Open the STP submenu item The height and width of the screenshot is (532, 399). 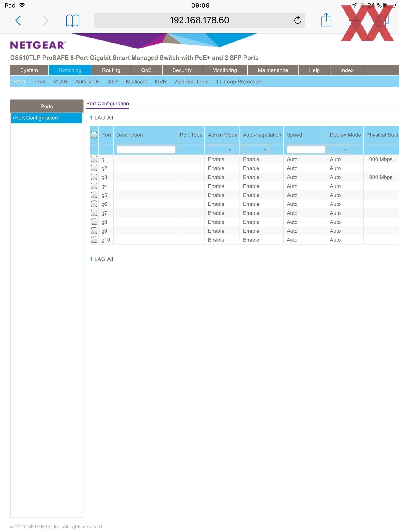click(112, 82)
